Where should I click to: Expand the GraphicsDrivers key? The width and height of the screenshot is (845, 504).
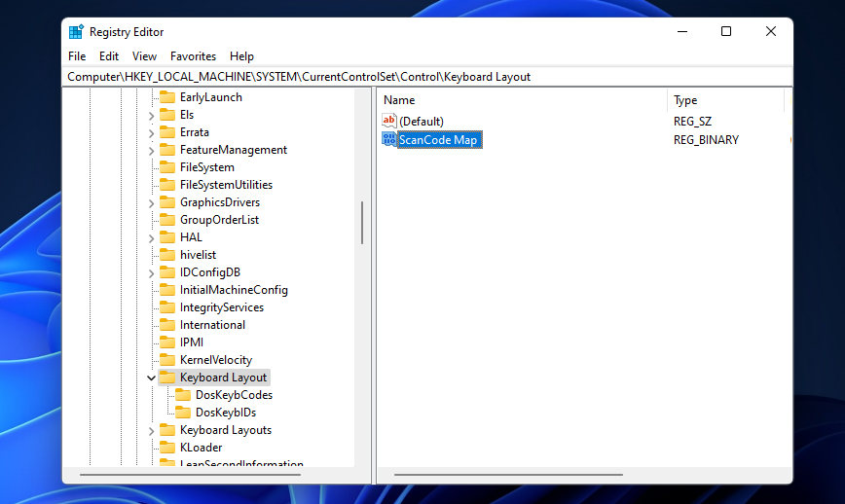152,202
